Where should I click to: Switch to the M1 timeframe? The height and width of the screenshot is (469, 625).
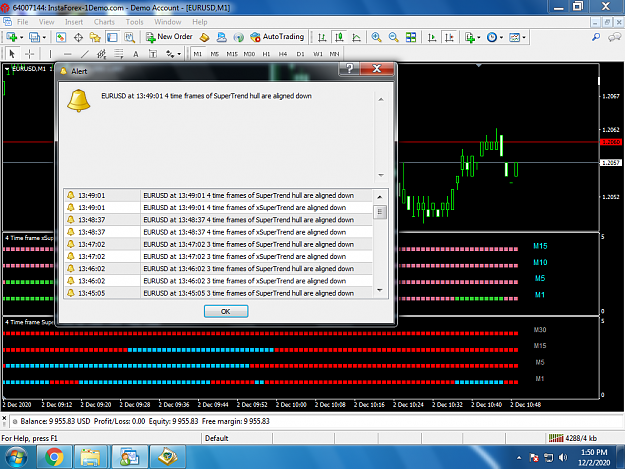coord(198,54)
